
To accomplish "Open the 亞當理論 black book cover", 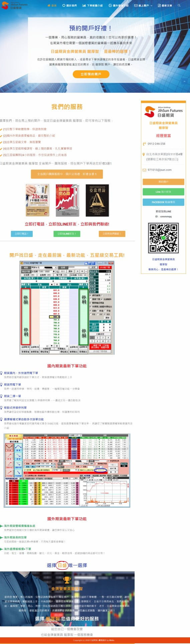I will [x=97, y=200].
